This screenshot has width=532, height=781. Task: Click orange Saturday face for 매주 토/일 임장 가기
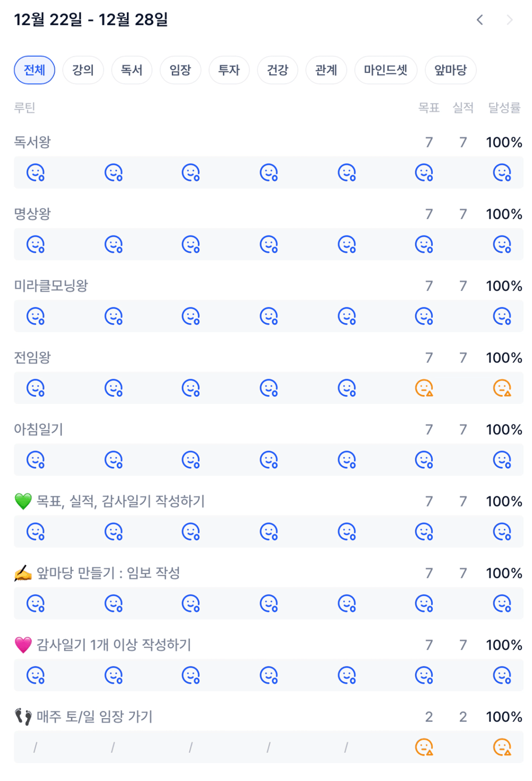(424, 747)
